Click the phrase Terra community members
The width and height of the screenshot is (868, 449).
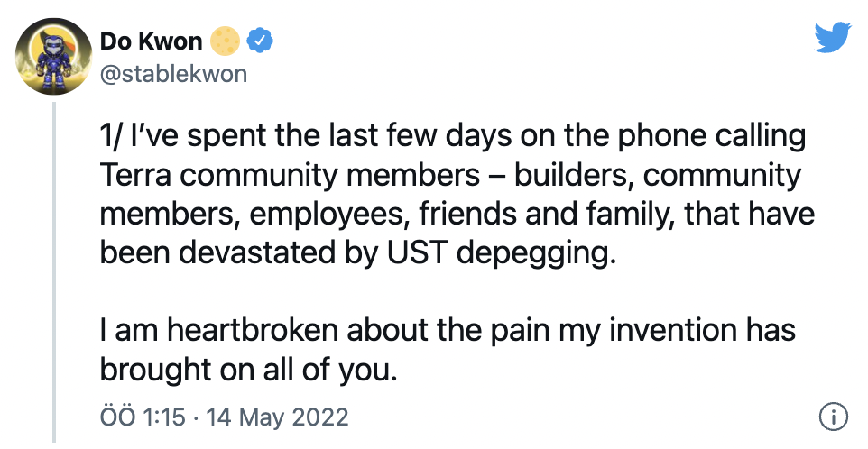pyautogui.click(x=290, y=175)
